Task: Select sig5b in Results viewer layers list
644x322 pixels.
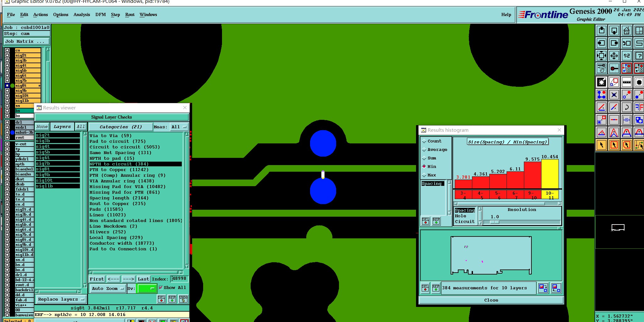Action: pos(58,152)
